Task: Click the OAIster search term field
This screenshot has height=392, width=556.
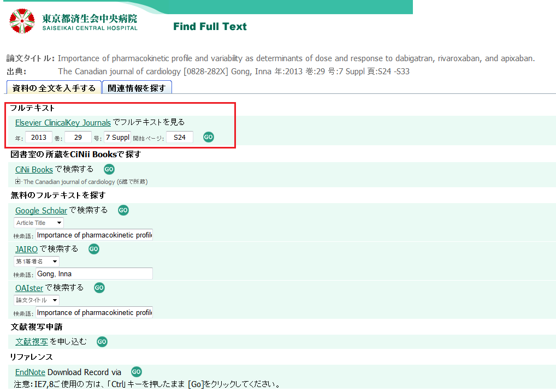Action: point(94,313)
